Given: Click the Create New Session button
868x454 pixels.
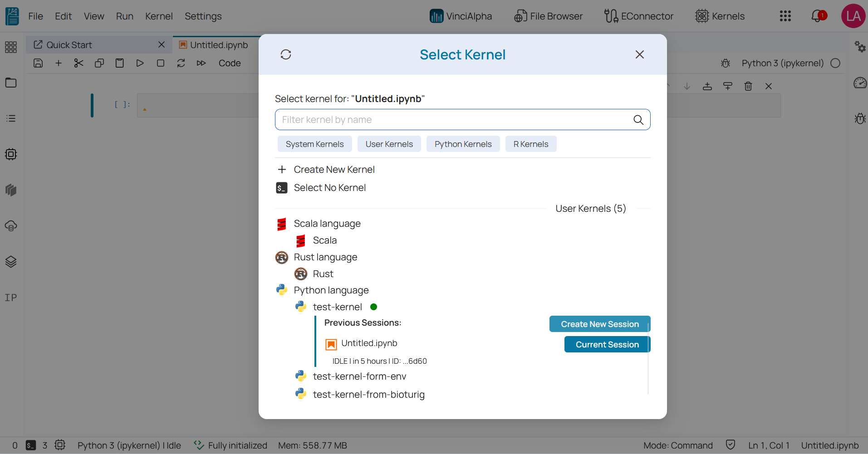Looking at the screenshot, I should (x=600, y=324).
